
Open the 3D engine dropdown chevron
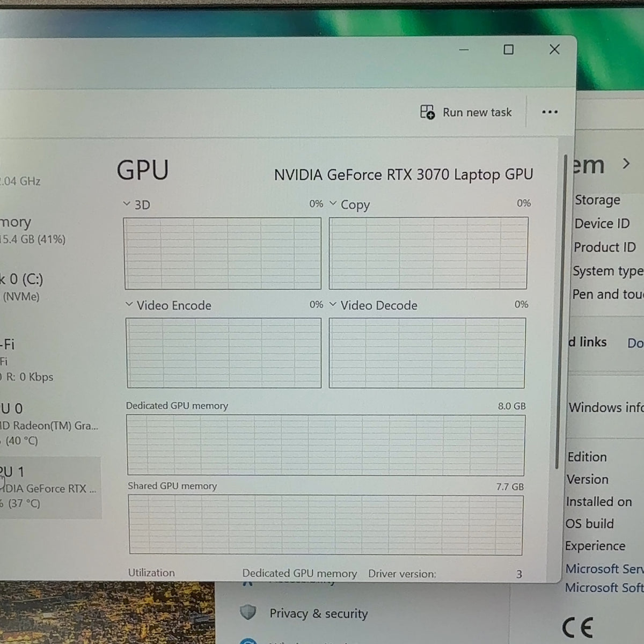click(127, 204)
